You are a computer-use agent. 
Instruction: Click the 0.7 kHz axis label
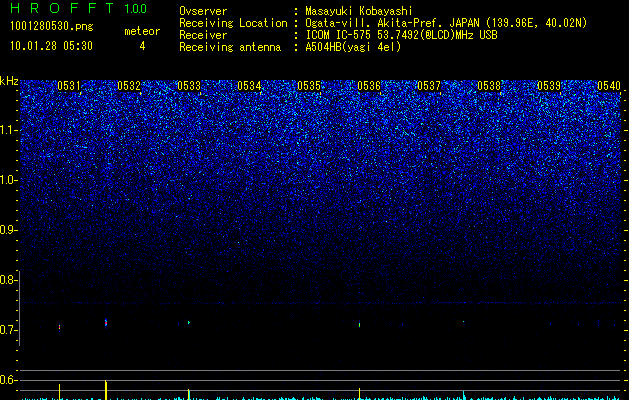tap(9, 330)
